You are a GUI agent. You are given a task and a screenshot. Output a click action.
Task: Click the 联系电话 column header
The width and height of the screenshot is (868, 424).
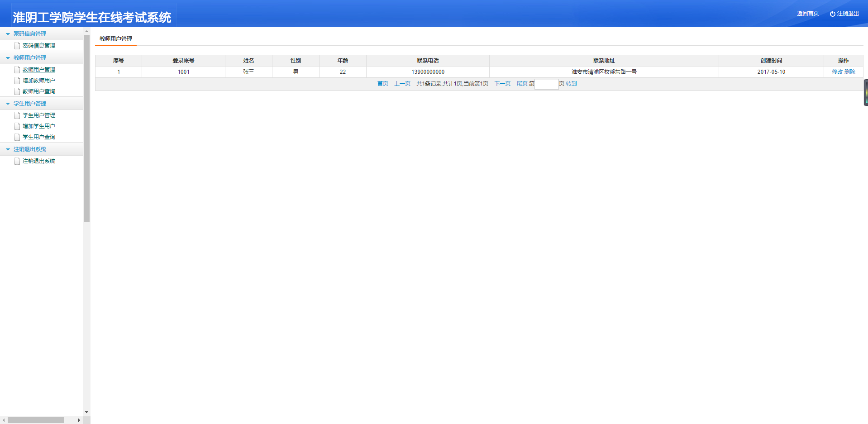pos(428,61)
